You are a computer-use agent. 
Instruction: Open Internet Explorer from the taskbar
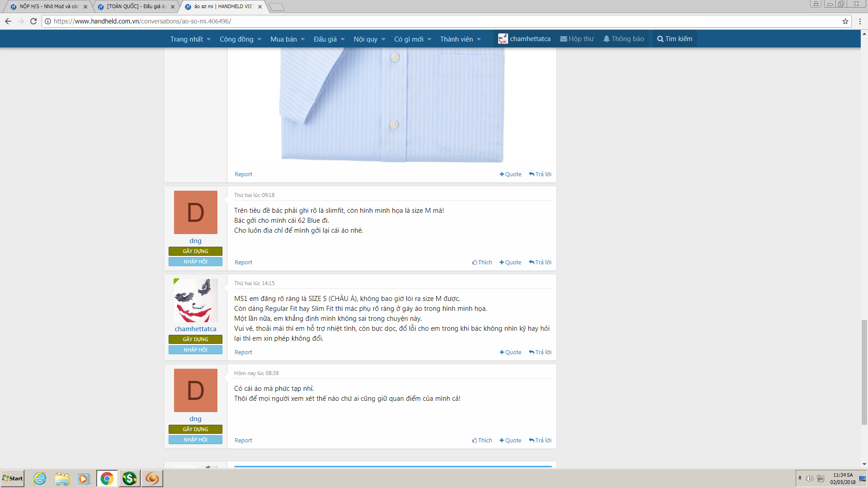[x=40, y=479]
